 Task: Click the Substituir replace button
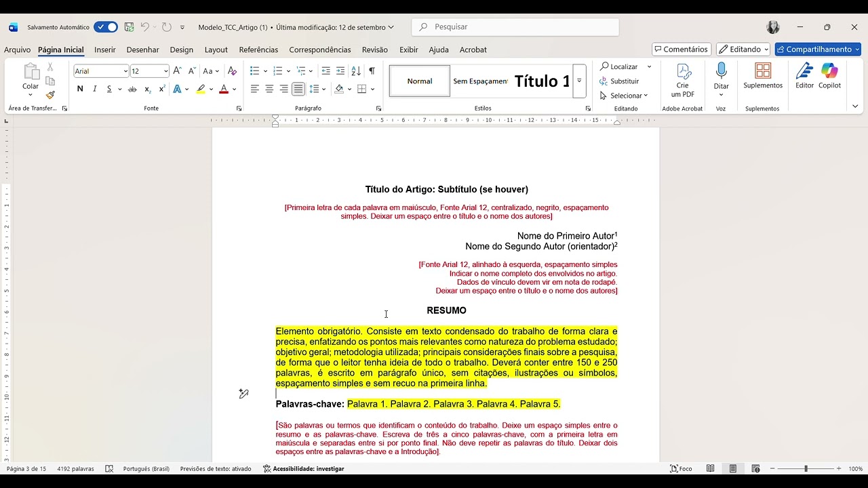tap(619, 81)
